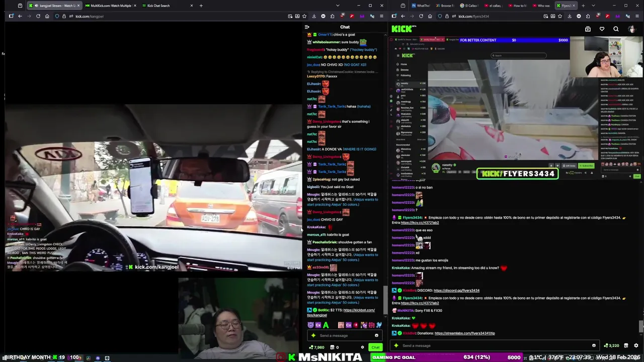
Task: Click KrokaKoka username next to the Amazing stream message
Action: point(400,268)
